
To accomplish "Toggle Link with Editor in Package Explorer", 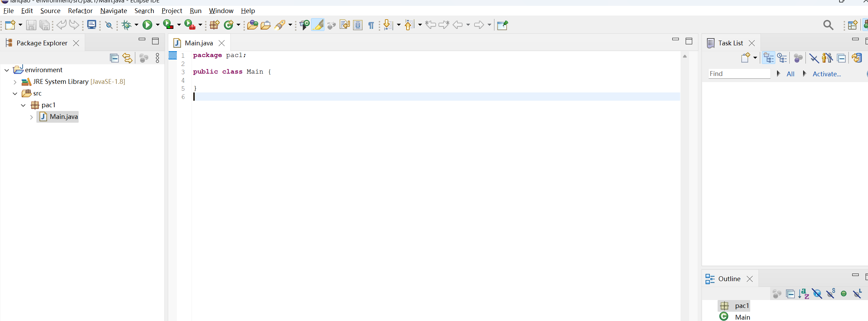I will [x=127, y=58].
